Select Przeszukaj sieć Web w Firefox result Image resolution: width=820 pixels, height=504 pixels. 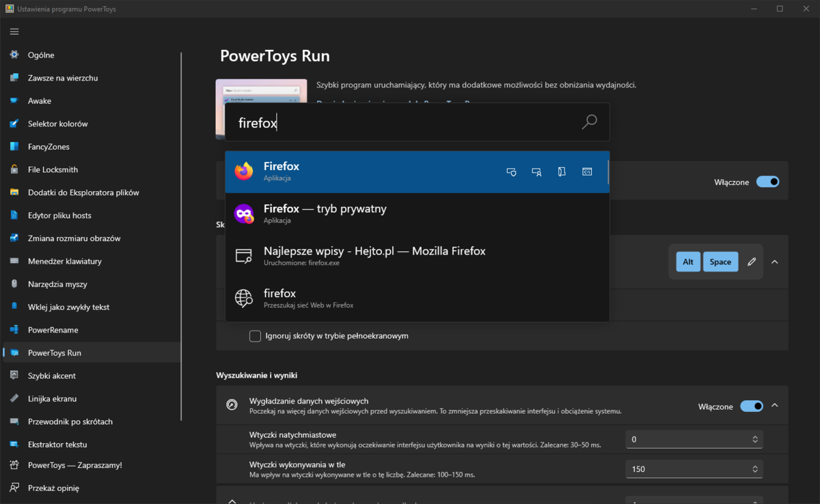click(417, 298)
